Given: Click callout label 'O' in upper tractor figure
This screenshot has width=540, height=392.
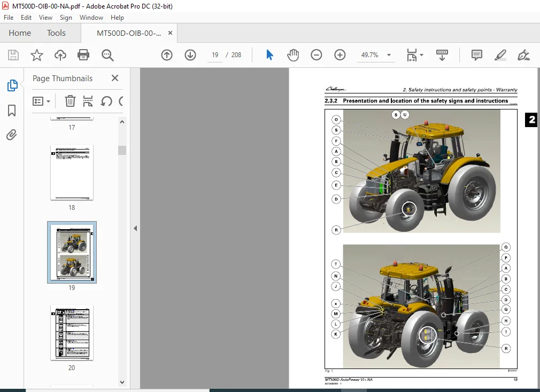Looking at the screenshot, I should (336, 120).
